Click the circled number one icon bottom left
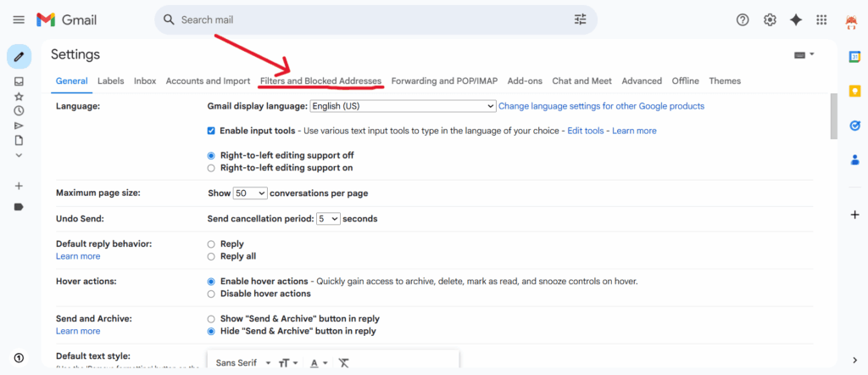This screenshot has width=868, height=375. click(x=19, y=358)
